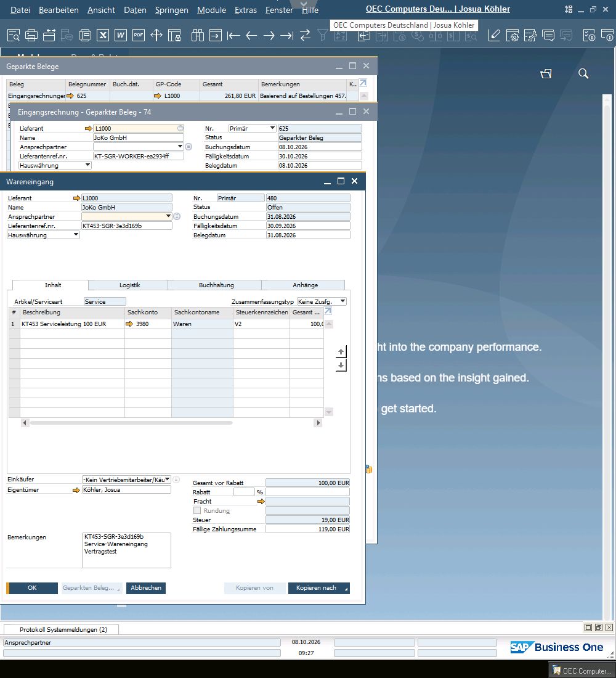Go to next record arrow
This screenshot has width=616, height=678.
pyautogui.click(x=269, y=36)
